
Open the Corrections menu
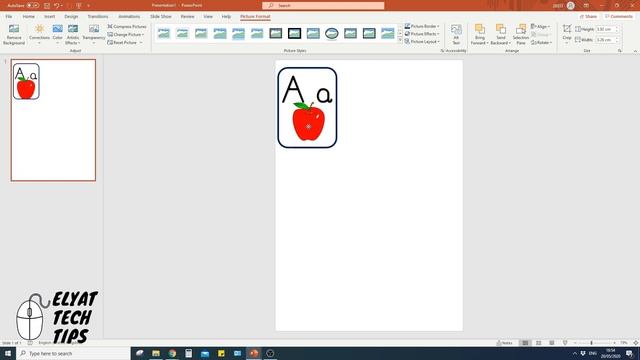click(40, 35)
